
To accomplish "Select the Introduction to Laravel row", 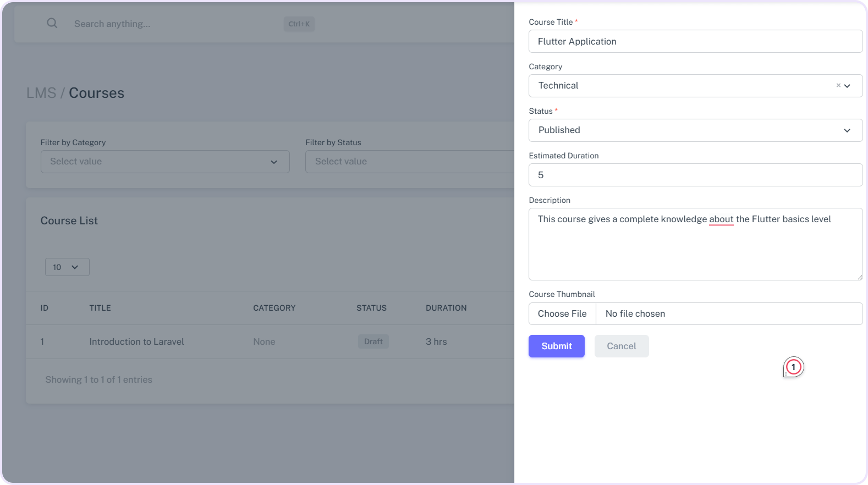I will 136,341.
